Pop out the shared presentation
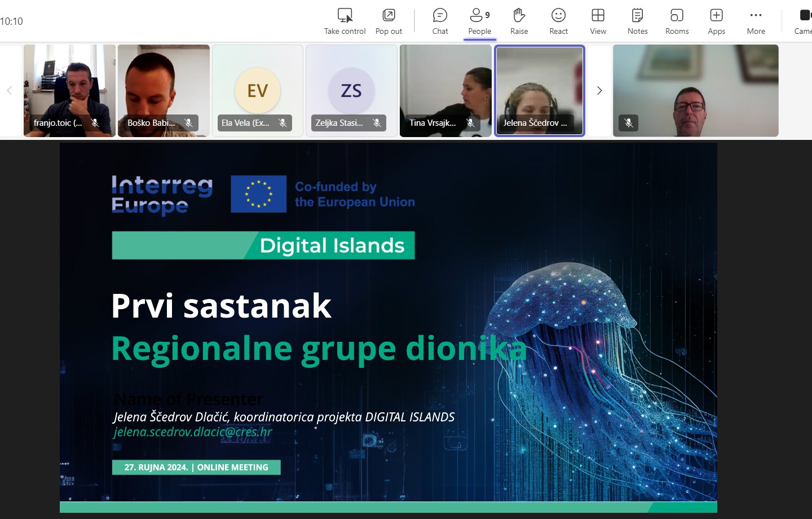812x519 pixels. coord(389,21)
